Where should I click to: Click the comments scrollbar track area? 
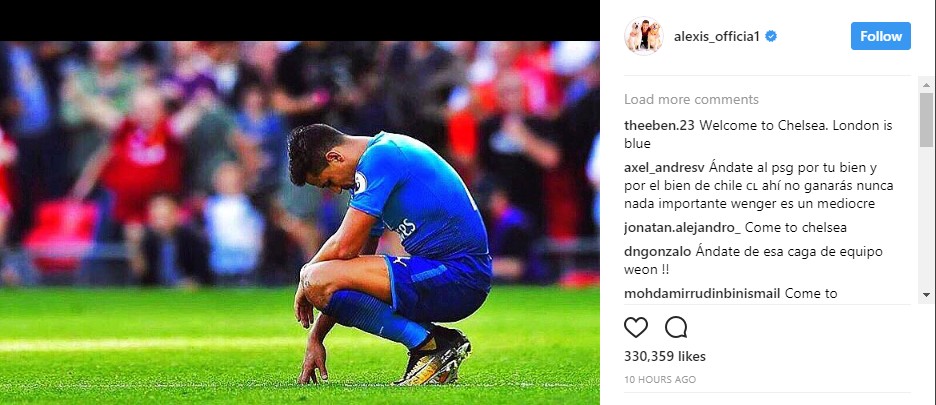point(926,218)
